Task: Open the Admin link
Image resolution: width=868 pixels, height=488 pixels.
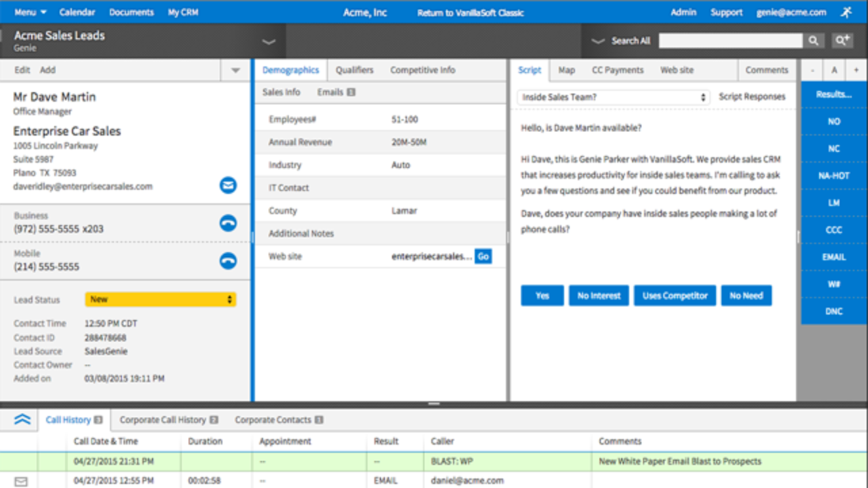Action: point(684,12)
